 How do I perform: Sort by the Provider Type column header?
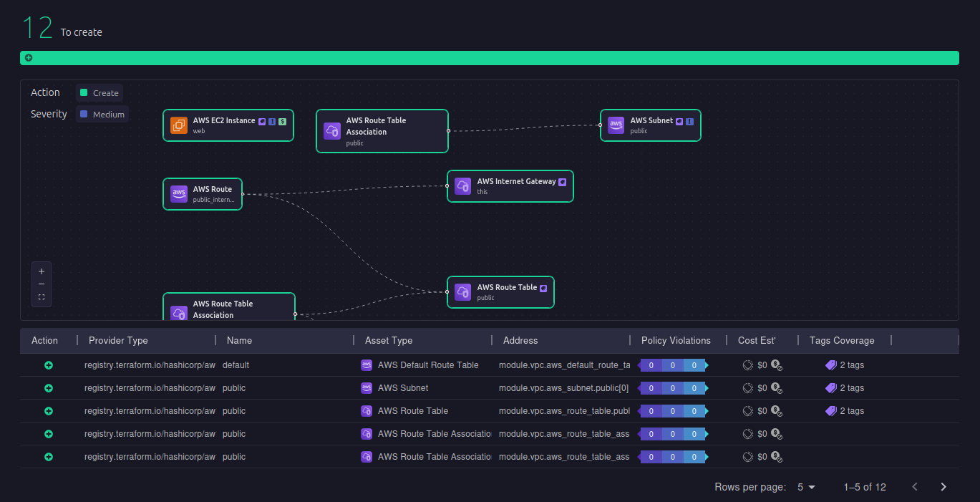(118, 341)
